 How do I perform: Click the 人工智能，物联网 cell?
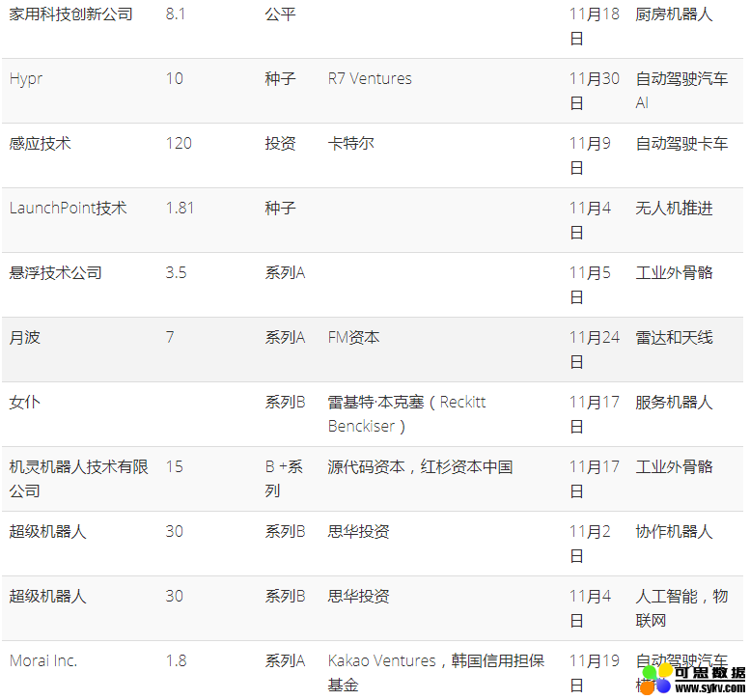click(681, 608)
